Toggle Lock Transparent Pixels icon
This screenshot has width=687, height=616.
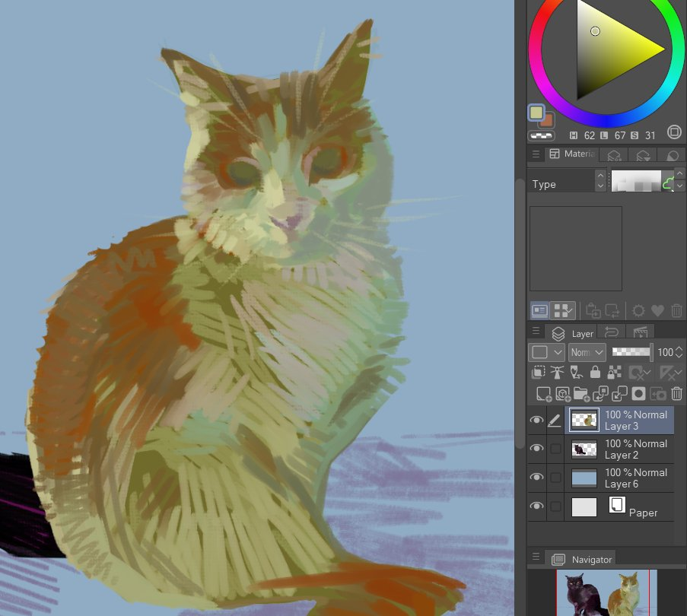tap(614, 372)
